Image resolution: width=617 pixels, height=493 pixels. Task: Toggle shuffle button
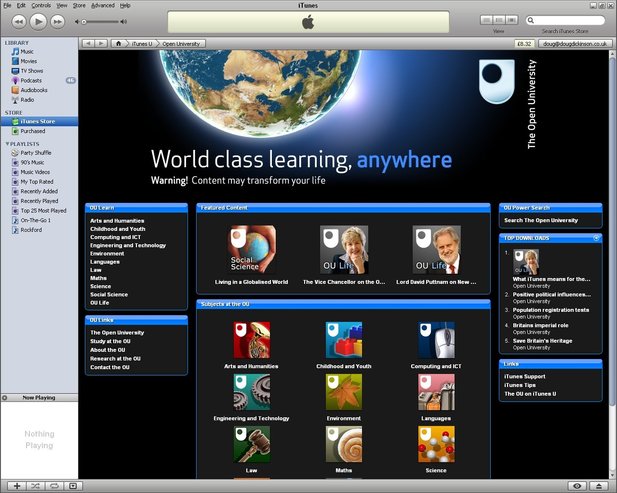coord(35,486)
